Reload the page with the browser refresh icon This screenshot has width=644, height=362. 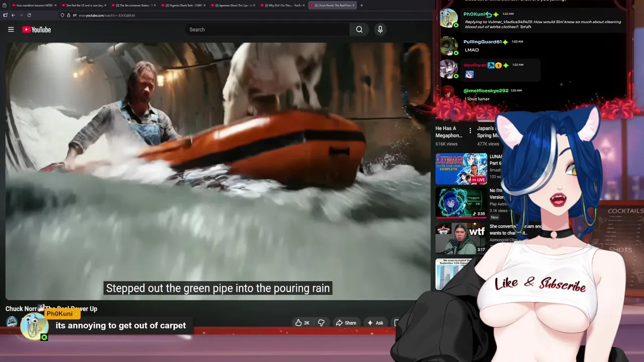[x=29, y=15]
